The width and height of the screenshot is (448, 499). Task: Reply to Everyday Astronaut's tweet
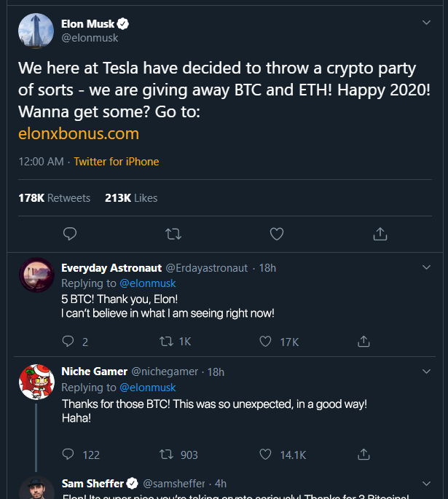click(69, 341)
